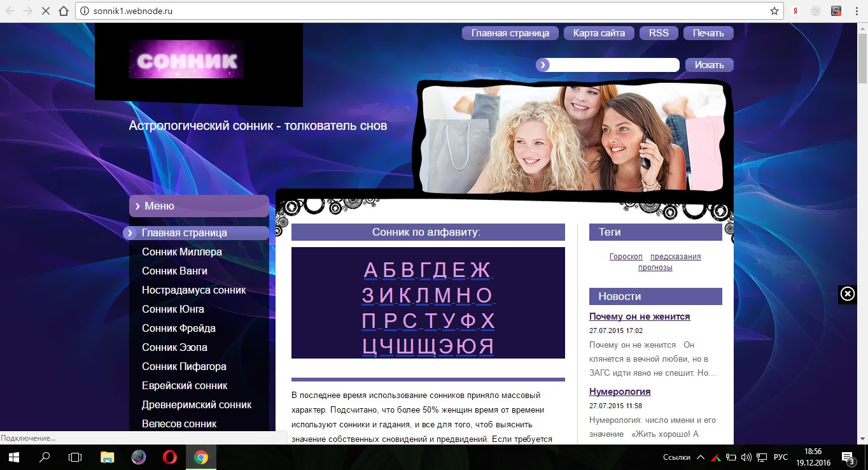Focus the site search input field
This screenshot has height=470, width=868.
[614, 65]
